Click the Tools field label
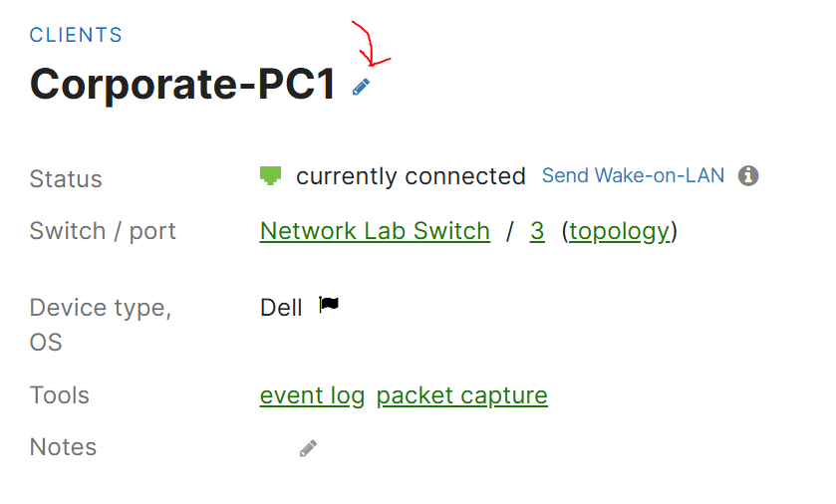836x504 pixels. (x=59, y=395)
